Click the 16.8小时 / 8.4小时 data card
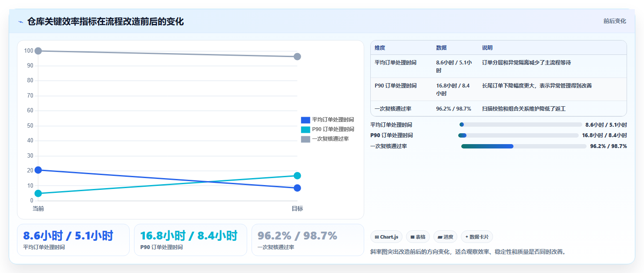Viewport: 644px width, 273px height. (191, 240)
